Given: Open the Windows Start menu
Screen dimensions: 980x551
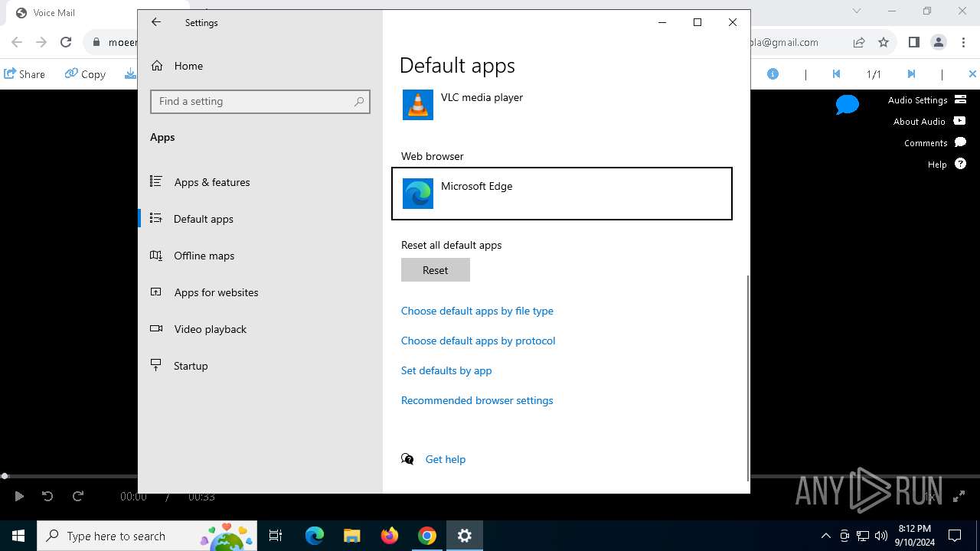Looking at the screenshot, I should coord(18,536).
